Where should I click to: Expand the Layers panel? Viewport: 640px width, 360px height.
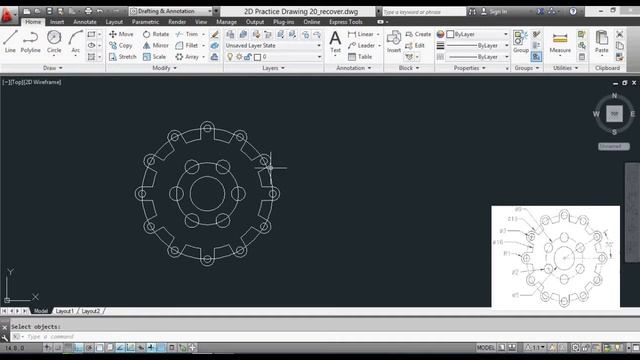pyautogui.click(x=273, y=68)
